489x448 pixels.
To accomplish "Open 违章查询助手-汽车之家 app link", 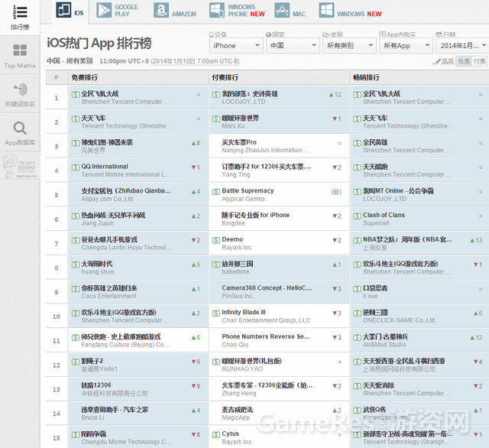I will click(115, 410).
